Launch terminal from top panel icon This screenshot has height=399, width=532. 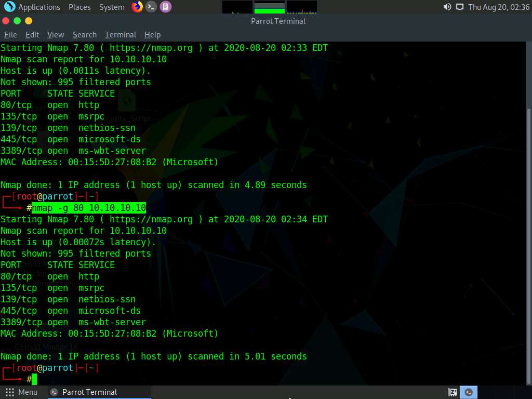pyautogui.click(x=151, y=7)
